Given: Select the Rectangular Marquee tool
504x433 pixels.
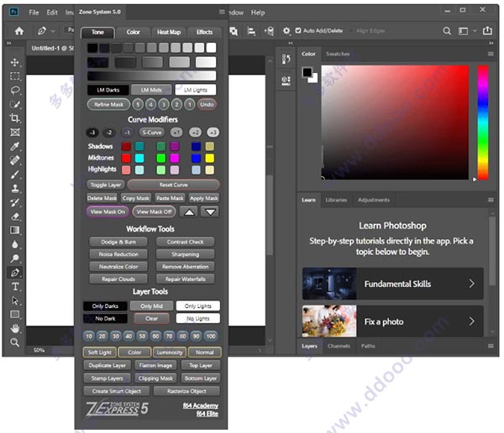Looking at the screenshot, I should pos(15,76).
